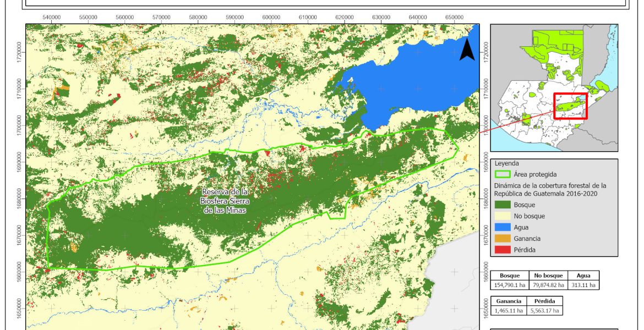
Task: Select the Agua blue legend swatch
Action: (502, 228)
